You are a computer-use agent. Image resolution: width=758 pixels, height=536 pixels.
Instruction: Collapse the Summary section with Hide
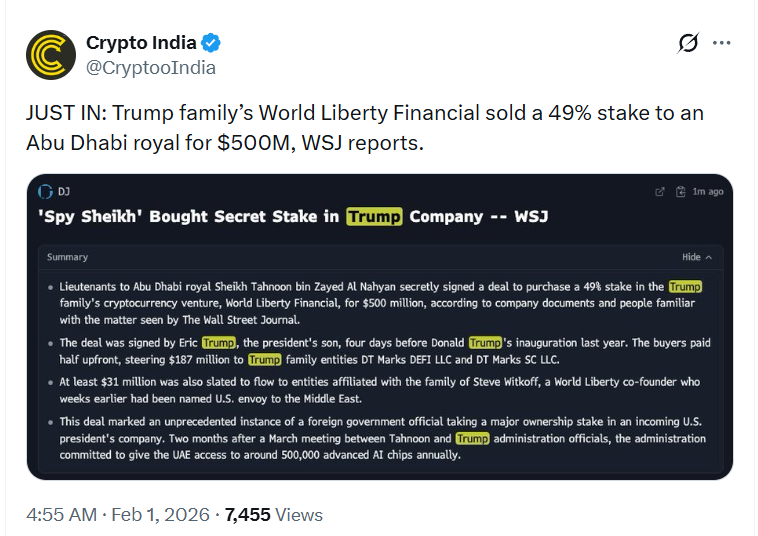click(x=697, y=257)
